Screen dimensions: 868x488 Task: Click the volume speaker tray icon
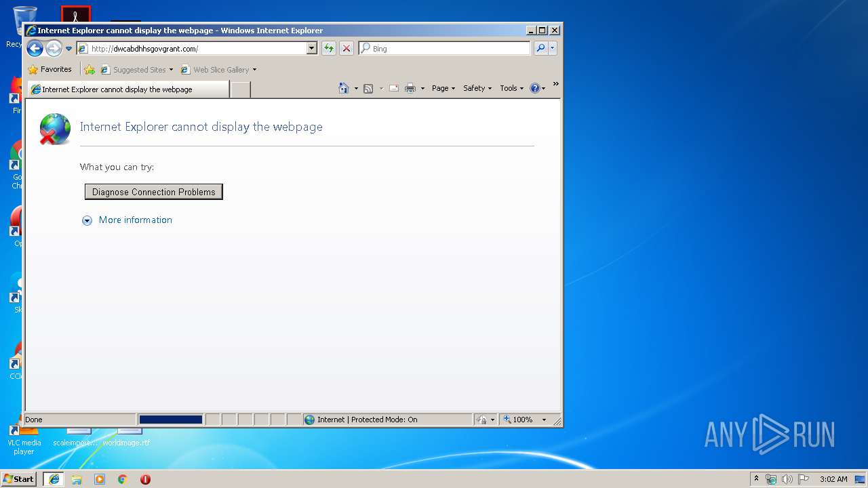(787, 479)
